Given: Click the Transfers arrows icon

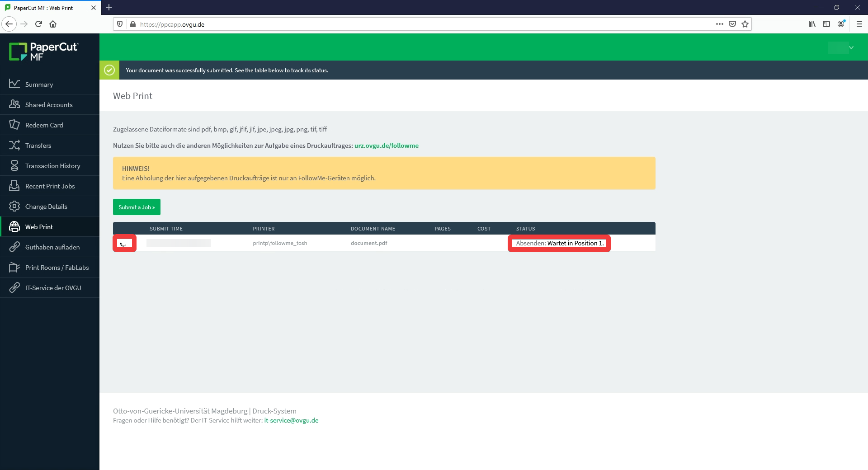Looking at the screenshot, I should click(x=14, y=145).
